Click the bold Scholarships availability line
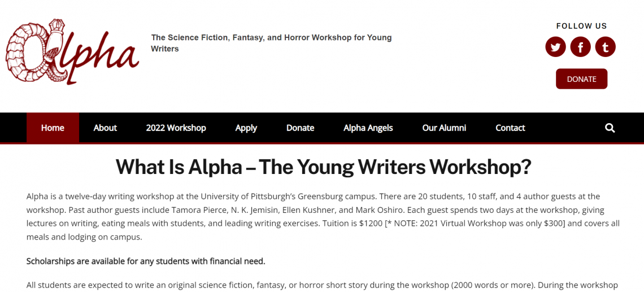The width and height of the screenshot is (644, 292). click(146, 261)
